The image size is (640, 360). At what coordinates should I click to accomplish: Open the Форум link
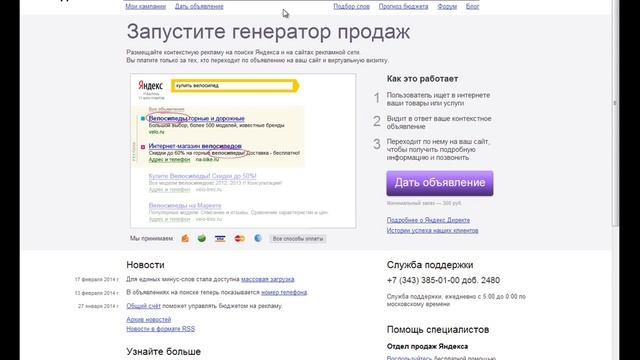point(447,7)
